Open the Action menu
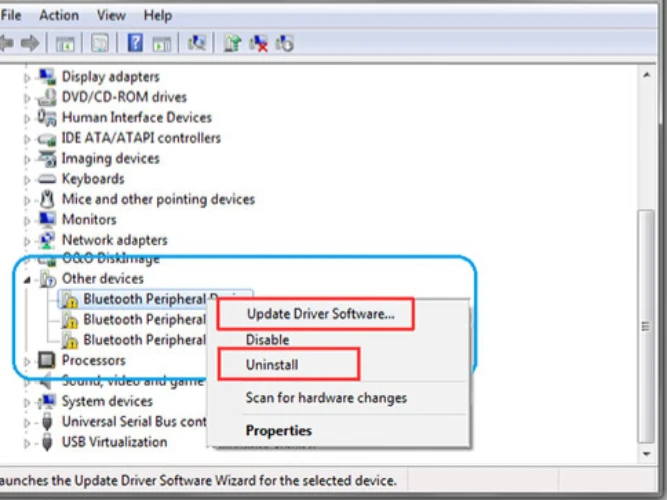 point(58,15)
